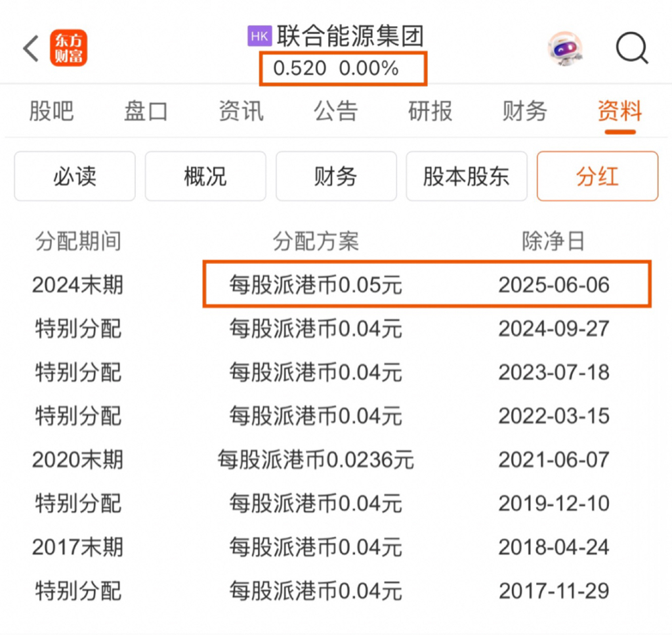The image size is (672, 635).
Task: Tap the ex-date 2019-12-10
Action: pyautogui.click(x=554, y=504)
